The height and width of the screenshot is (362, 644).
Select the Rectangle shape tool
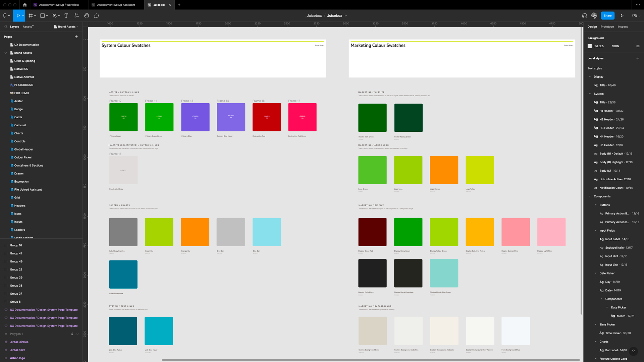tap(43, 15)
